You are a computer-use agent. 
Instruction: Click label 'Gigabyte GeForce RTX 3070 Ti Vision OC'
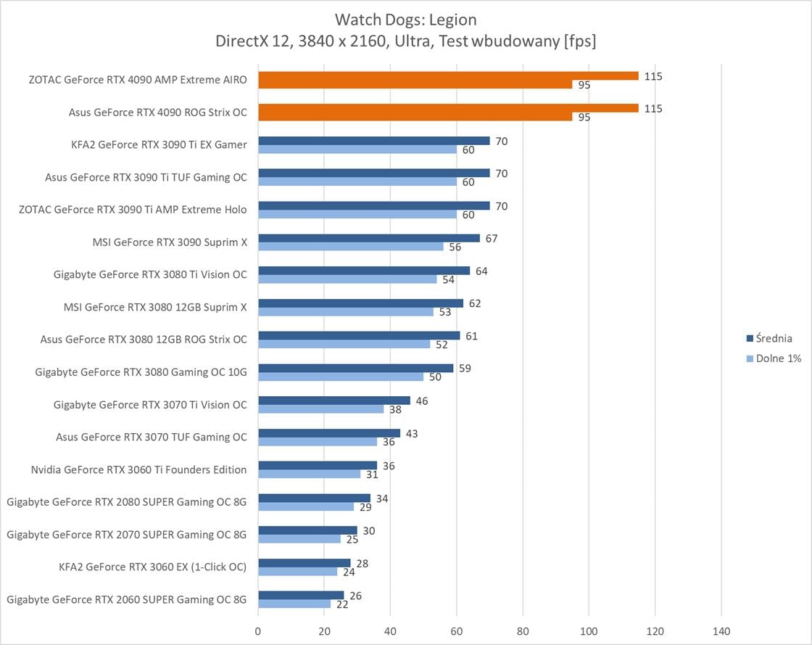click(x=150, y=405)
